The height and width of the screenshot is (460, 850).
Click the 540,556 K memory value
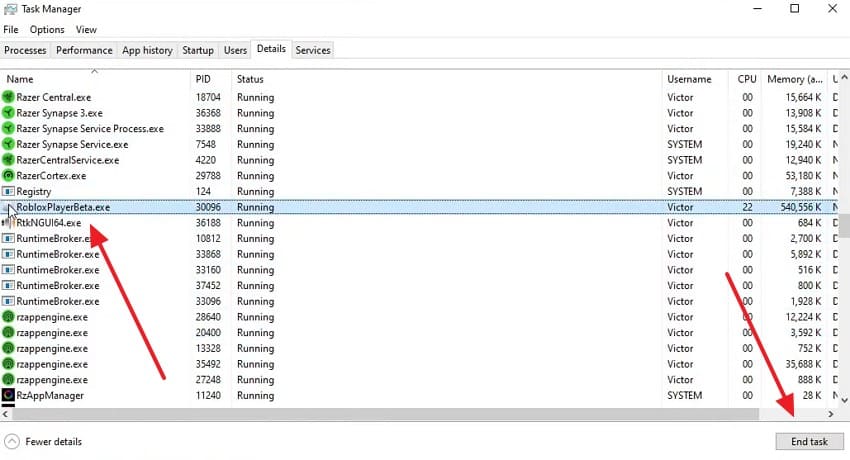(801, 207)
